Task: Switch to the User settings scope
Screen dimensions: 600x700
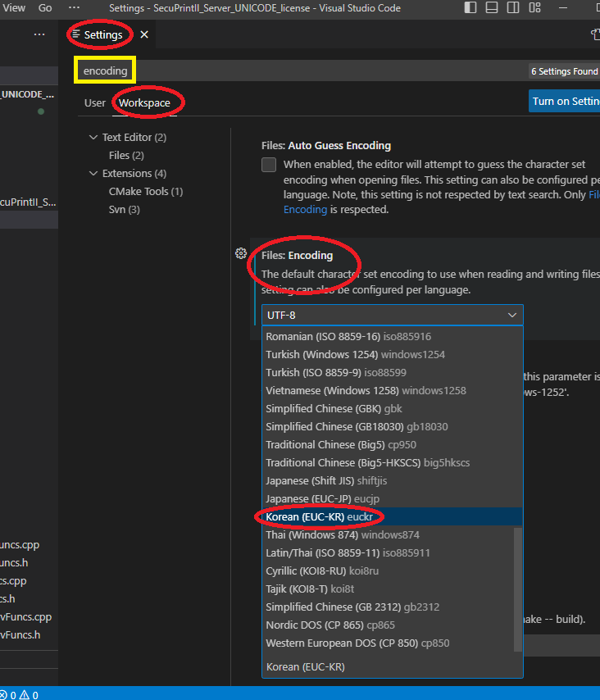Action: click(x=94, y=102)
